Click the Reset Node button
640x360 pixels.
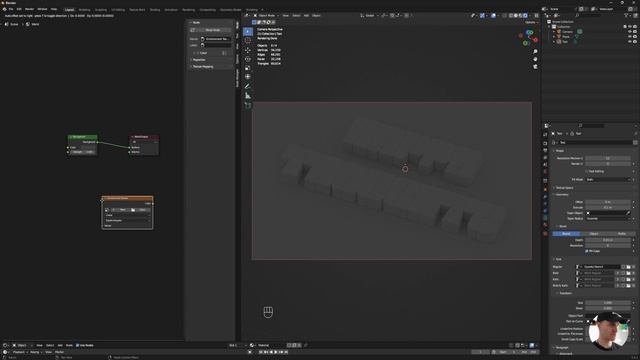[x=211, y=30]
